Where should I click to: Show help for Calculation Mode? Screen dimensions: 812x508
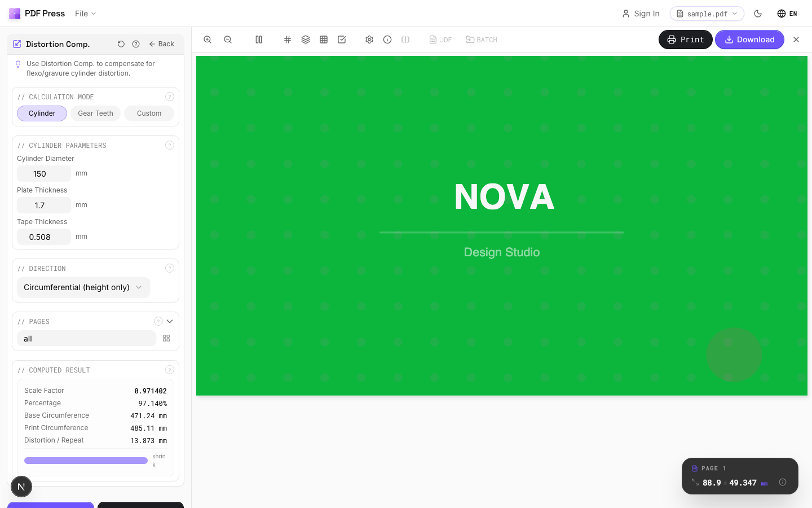169,97
